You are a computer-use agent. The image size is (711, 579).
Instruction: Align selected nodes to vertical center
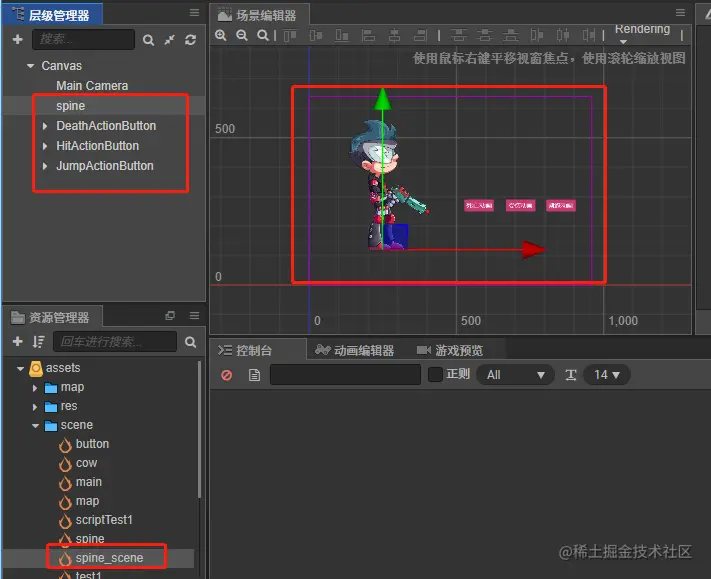click(x=316, y=35)
